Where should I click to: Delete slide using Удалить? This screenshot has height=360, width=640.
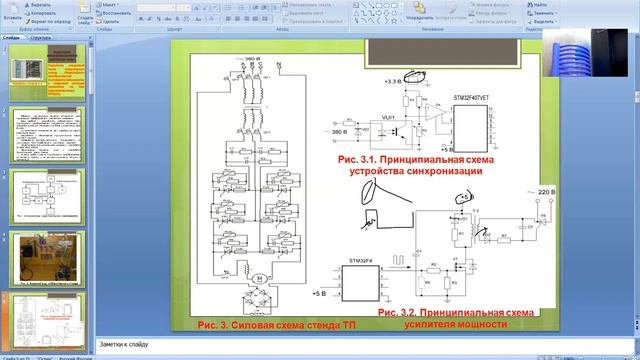coord(108,21)
